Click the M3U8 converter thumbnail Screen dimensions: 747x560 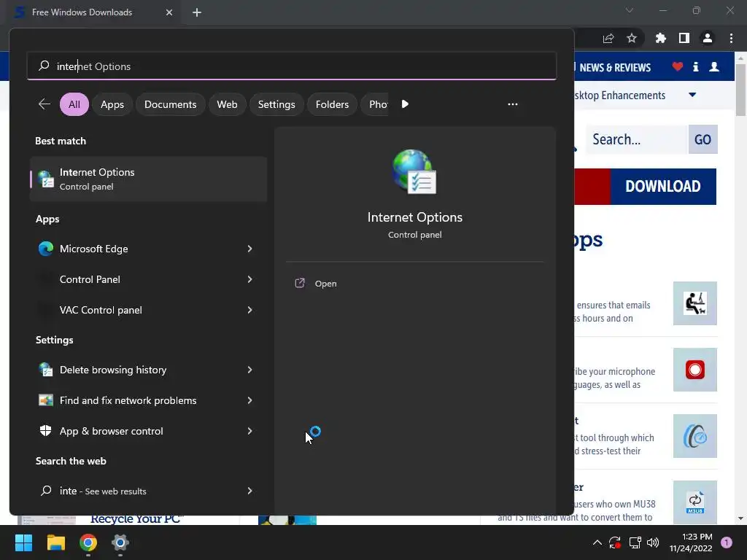click(695, 502)
